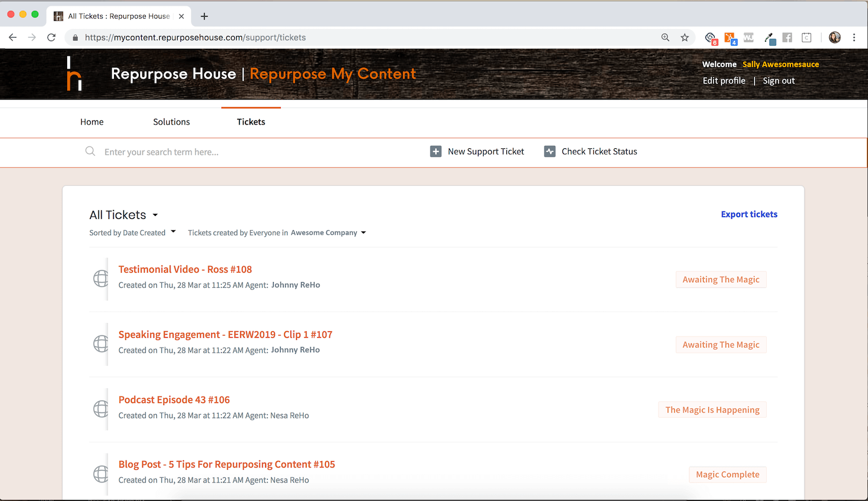Click the Repurpose House logo icon
Image resolution: width=868 pixels, height=501 pixels.
(74, 74)
